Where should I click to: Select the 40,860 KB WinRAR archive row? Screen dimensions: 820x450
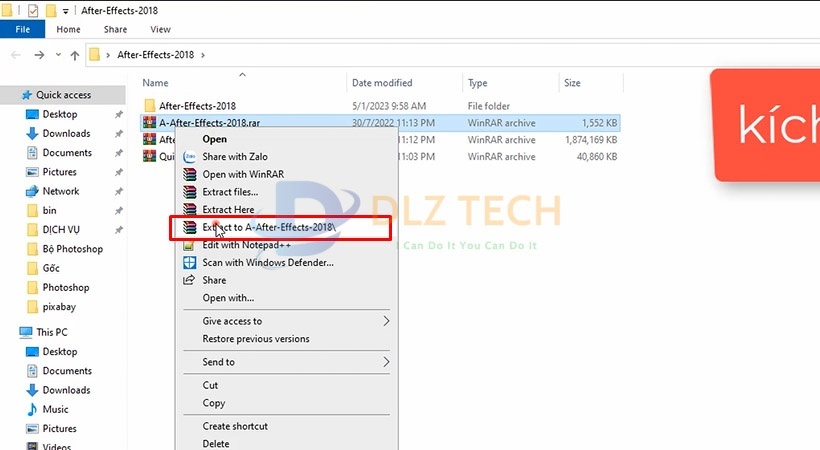tap(381, 156)
